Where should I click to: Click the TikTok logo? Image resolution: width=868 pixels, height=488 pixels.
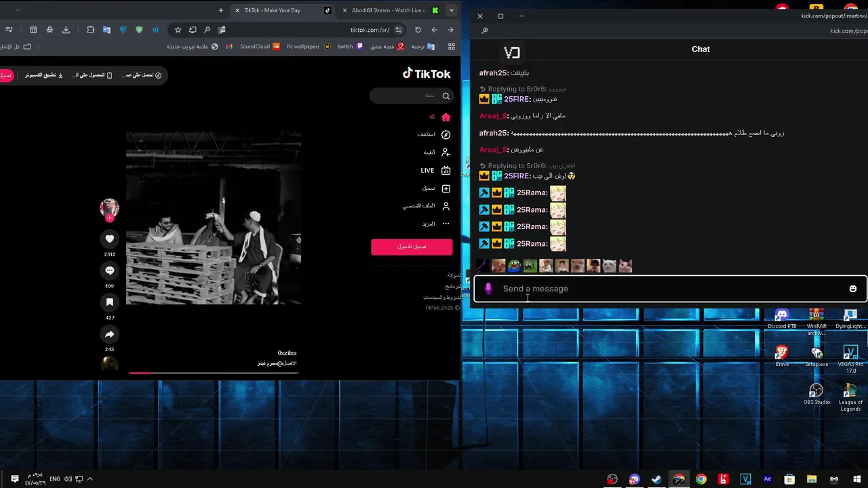[x=427, y=73]
